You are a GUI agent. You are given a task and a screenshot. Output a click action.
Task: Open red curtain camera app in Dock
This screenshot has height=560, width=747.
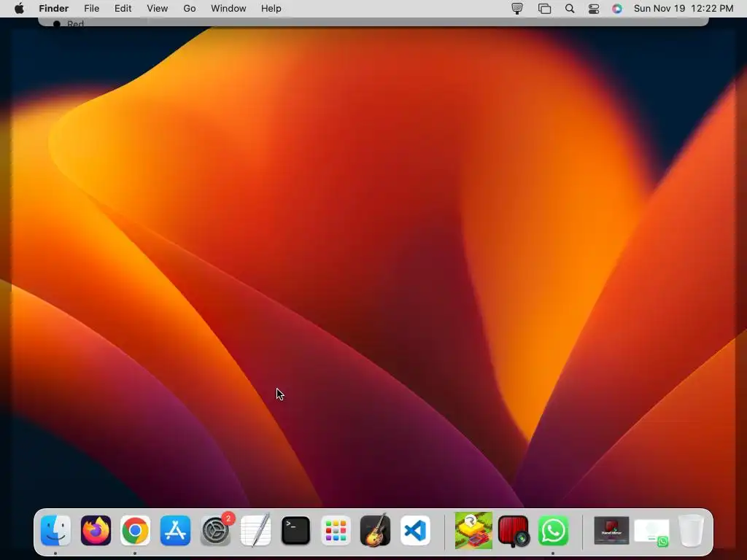(x=514, y=530)
